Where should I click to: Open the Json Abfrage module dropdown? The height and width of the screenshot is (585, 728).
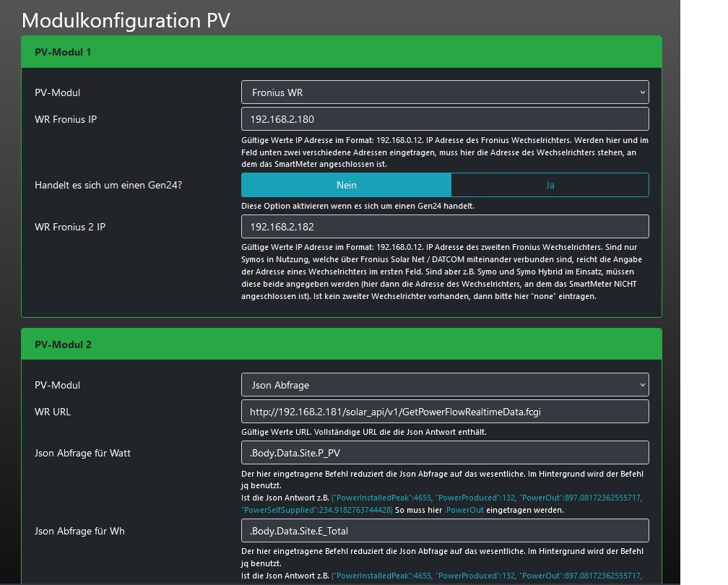(x=444, y=385)
